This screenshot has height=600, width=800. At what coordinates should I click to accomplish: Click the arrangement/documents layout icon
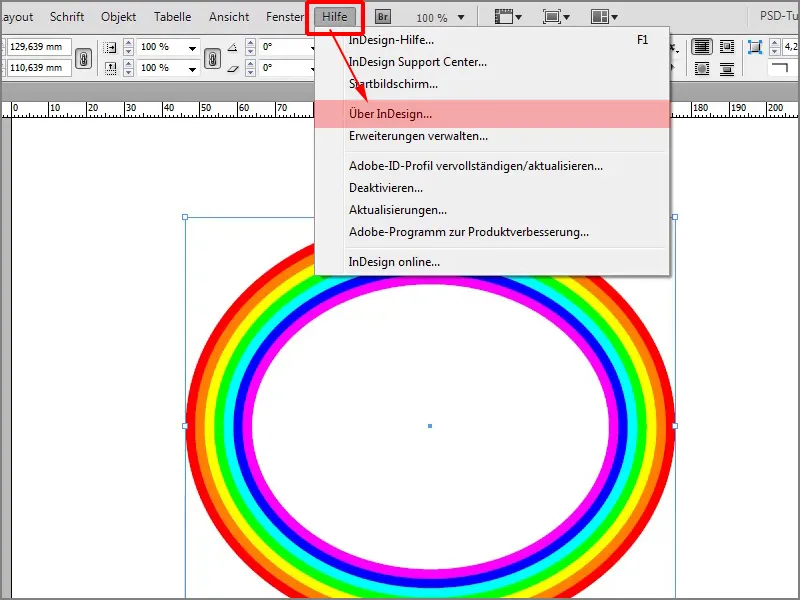pyautogui.click(x=601, y=15)
